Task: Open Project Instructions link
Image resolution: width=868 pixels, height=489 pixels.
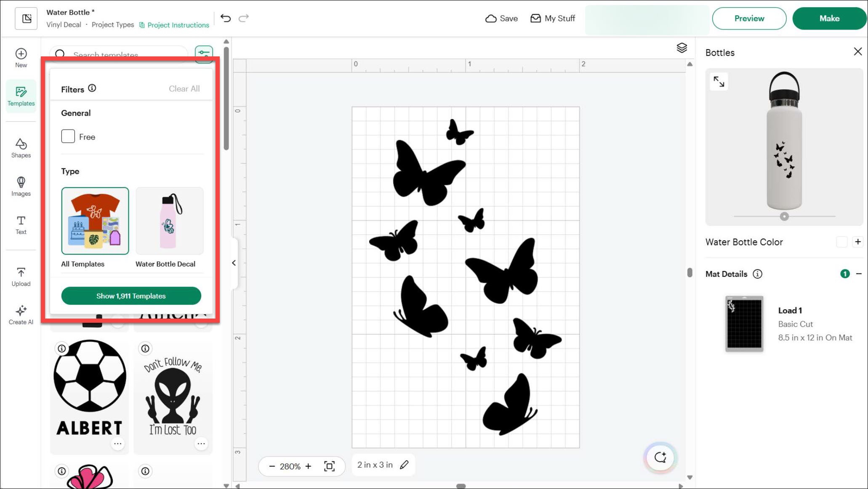Action: click(x=174, y=25)
